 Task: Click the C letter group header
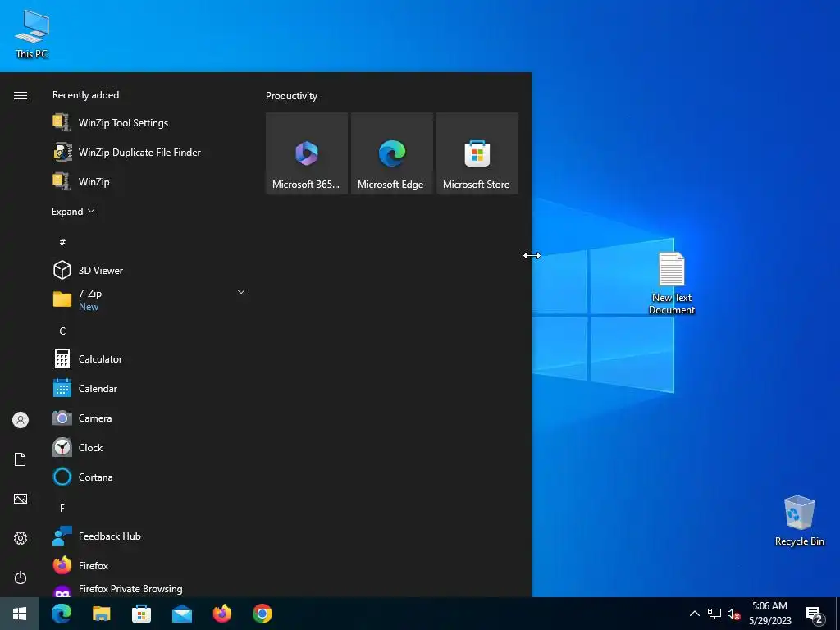click(x=62, y=331)
